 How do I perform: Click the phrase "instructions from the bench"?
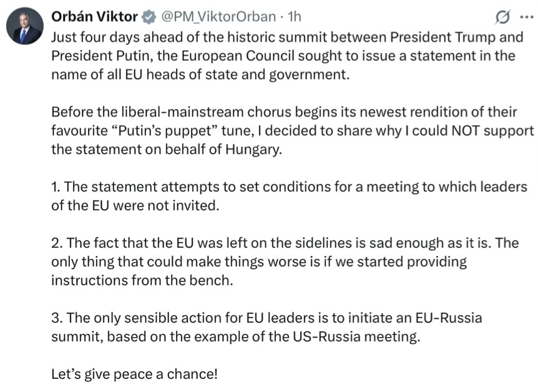point(142,280)
